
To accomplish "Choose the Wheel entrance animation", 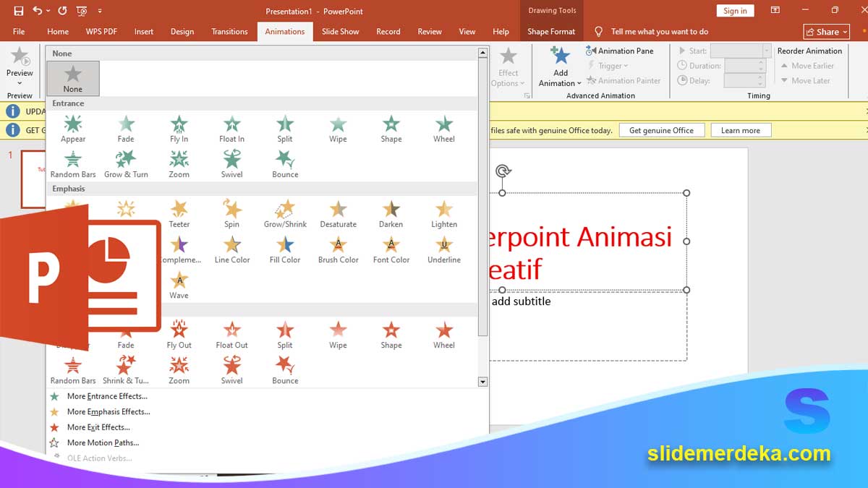I will [x=444, y=129].
